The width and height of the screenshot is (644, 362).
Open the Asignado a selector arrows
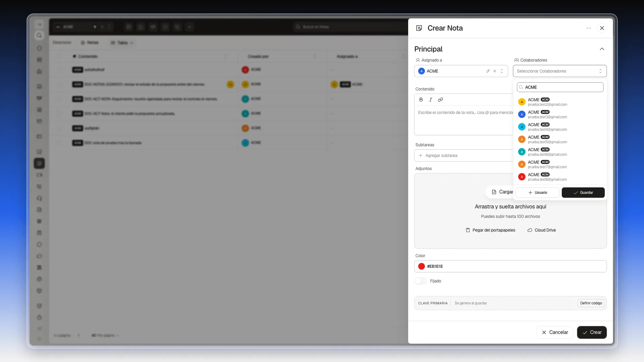click(x=502, y=71)
